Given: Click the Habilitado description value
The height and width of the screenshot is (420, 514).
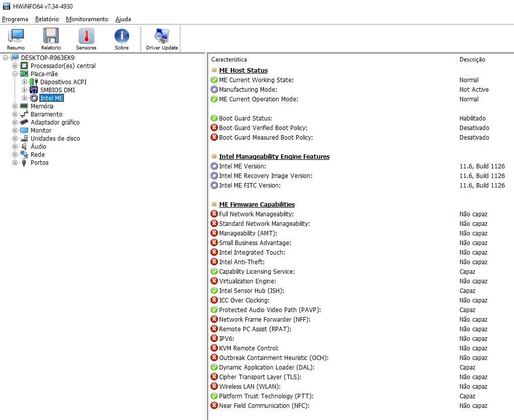Looking at the screenshot, I should (x=472, y=118).
